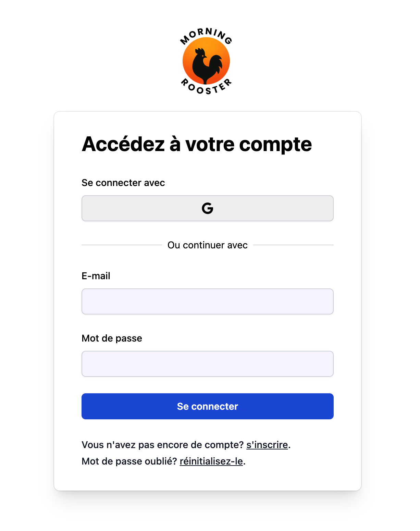The height and width of the screenshot is (531, 420).
Task: Click the Mot de passe field label
Action: click(112, 338)
